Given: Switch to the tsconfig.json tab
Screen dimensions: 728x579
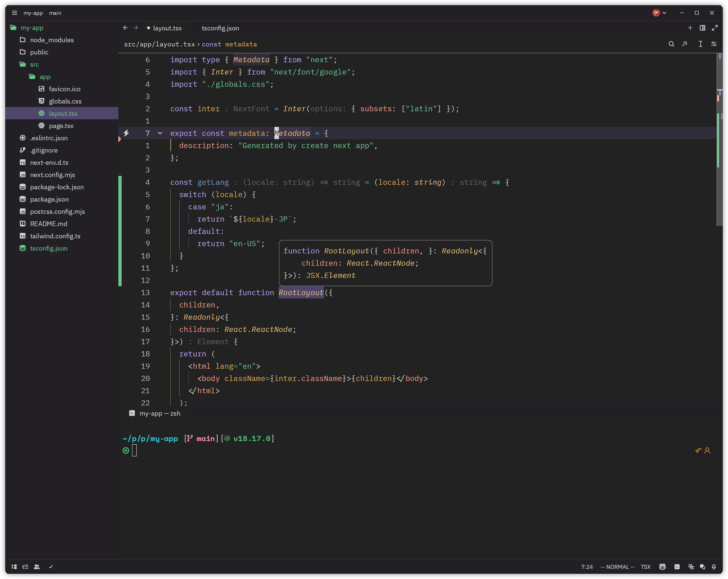Looking at the screenshot, I should [220, 28].
